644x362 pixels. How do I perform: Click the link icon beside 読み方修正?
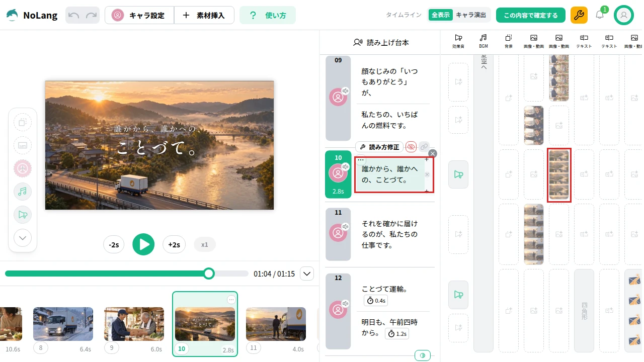(424, 147)
